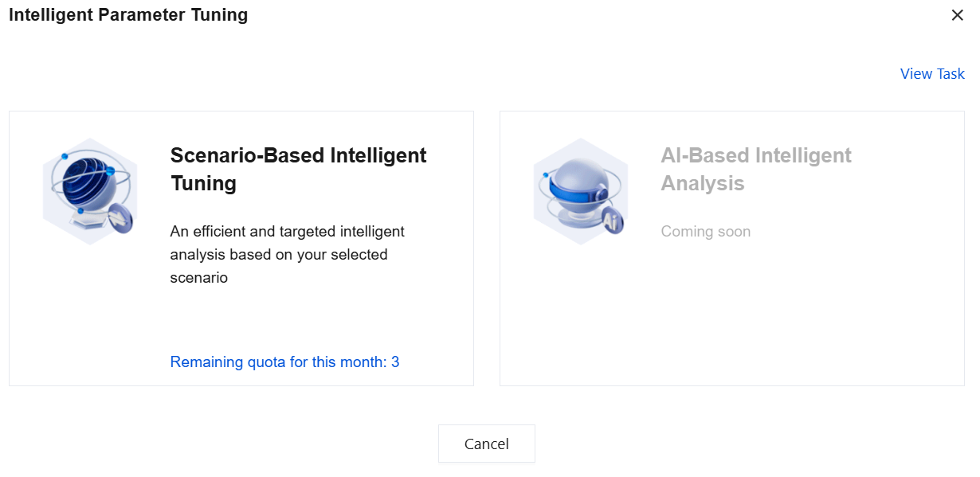Click the scenario tuning description text
Screen dimensions: 980x477
pos(287,255)
